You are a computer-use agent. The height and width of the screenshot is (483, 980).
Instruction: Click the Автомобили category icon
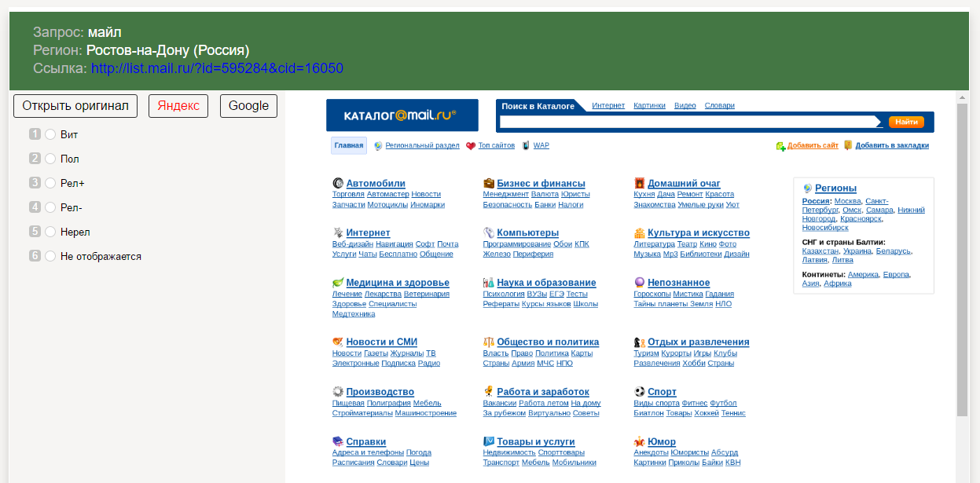tap(338, 184)
